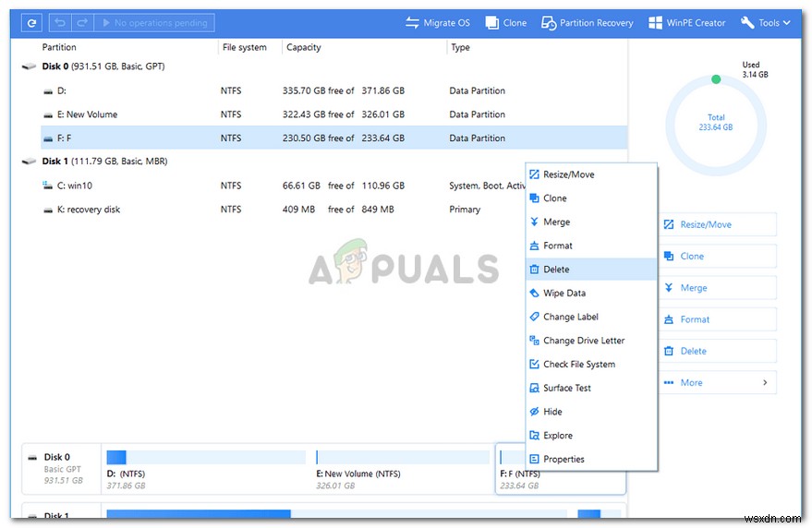Choose Merge in the context menu
Viewport: 812px width, 528px height.
pos(591,222)
